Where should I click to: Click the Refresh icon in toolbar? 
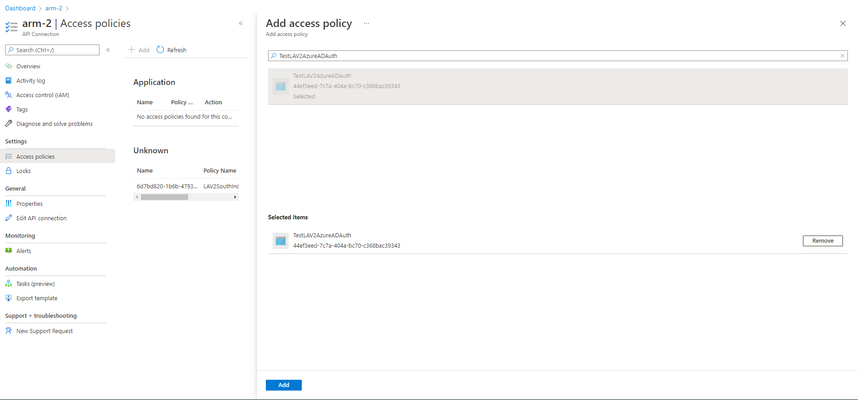click(x=160, y=50)
